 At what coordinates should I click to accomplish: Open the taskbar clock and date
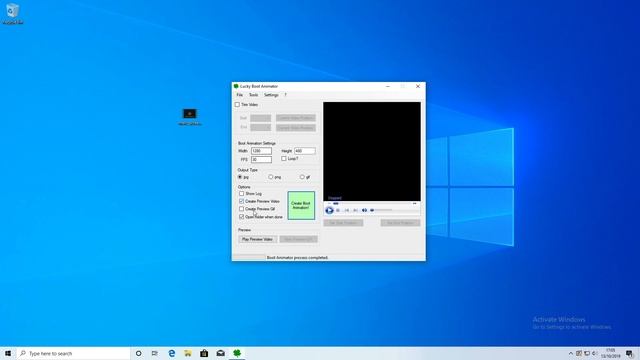(x=611, y=353)
